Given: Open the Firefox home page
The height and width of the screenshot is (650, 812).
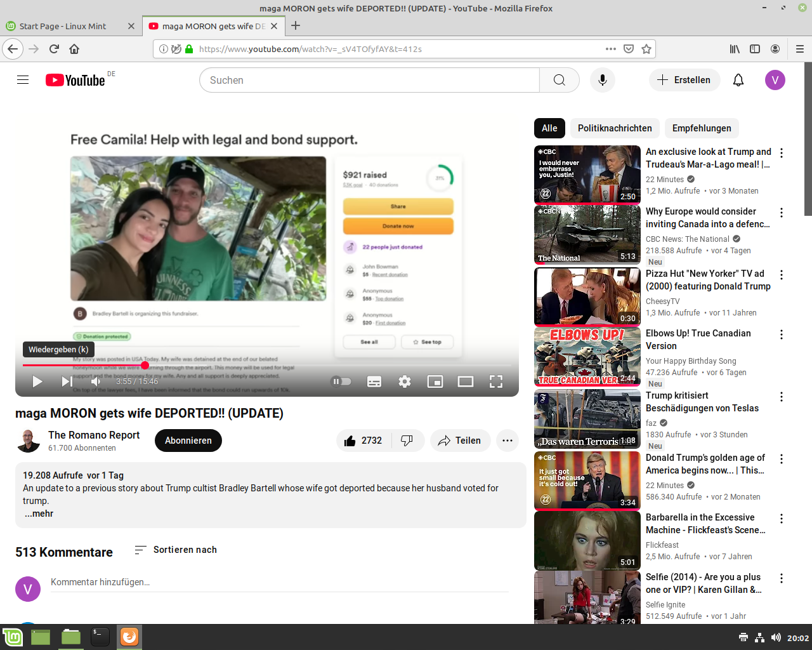Looking at the screenshot, I should point(74,49).
